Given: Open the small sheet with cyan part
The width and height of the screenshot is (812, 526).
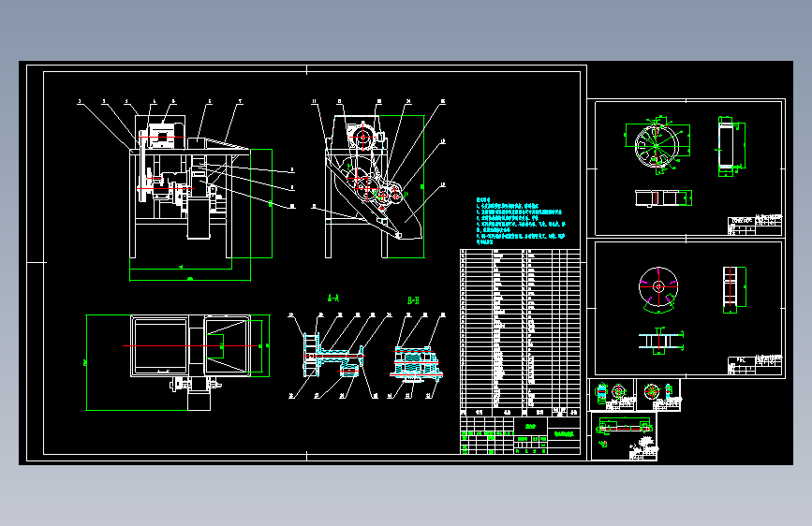Looking at the screenshot, I should (613, 395).
